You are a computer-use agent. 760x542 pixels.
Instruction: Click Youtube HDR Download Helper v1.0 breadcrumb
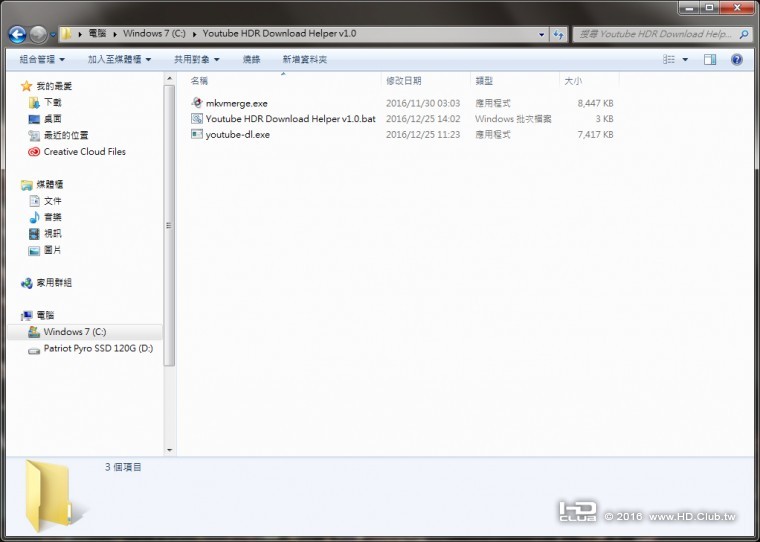pos(279,33)
